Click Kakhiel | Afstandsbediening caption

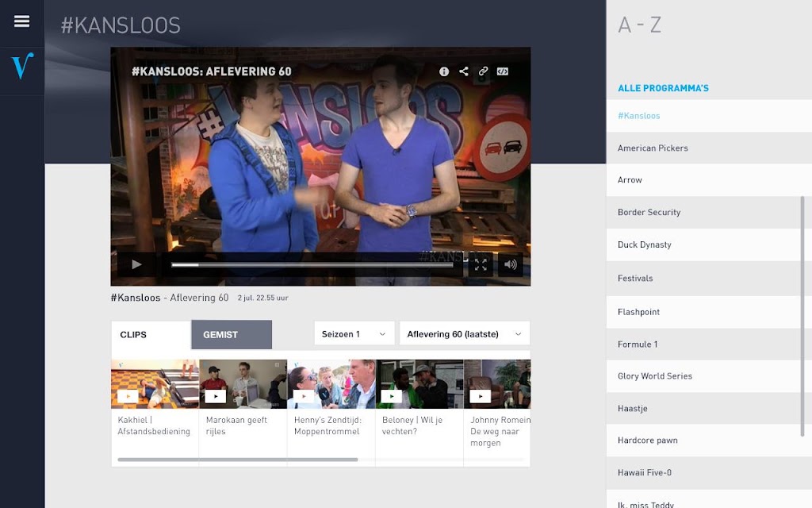tap(154, 425)
